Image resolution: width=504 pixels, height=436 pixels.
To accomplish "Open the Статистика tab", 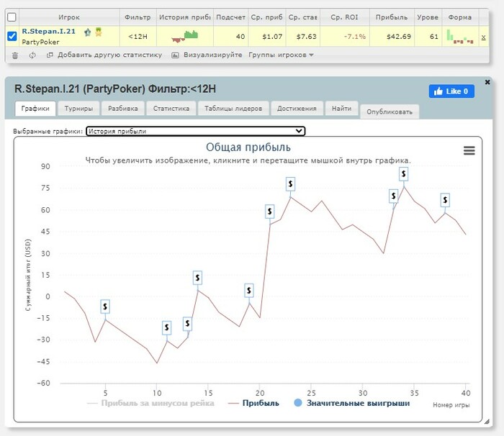I will 171,108.
